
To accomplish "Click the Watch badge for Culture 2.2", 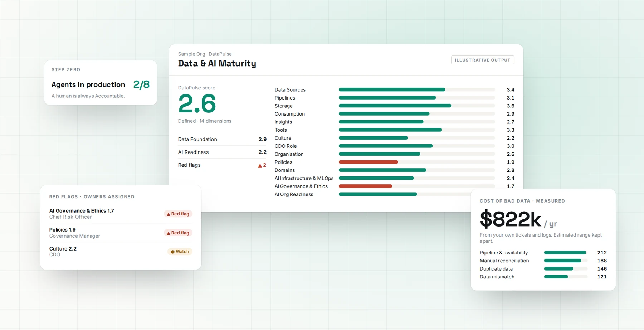I will point(180,252).
